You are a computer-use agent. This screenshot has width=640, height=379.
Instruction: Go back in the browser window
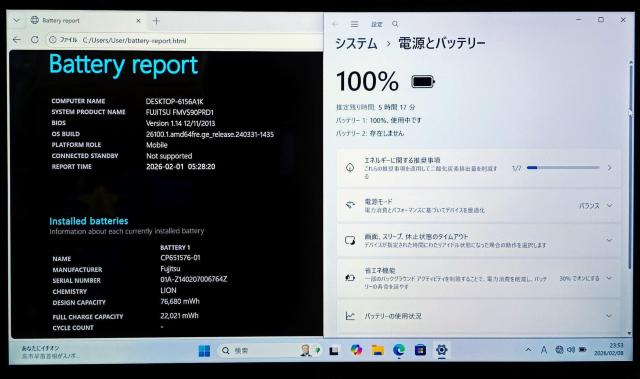[x=16, y=40]
